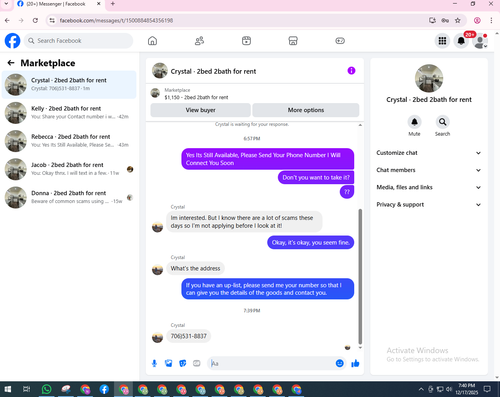Screen dimensions: 500x397
Task: Go back using the Marketplace back arrow
Action: point(11,63)
